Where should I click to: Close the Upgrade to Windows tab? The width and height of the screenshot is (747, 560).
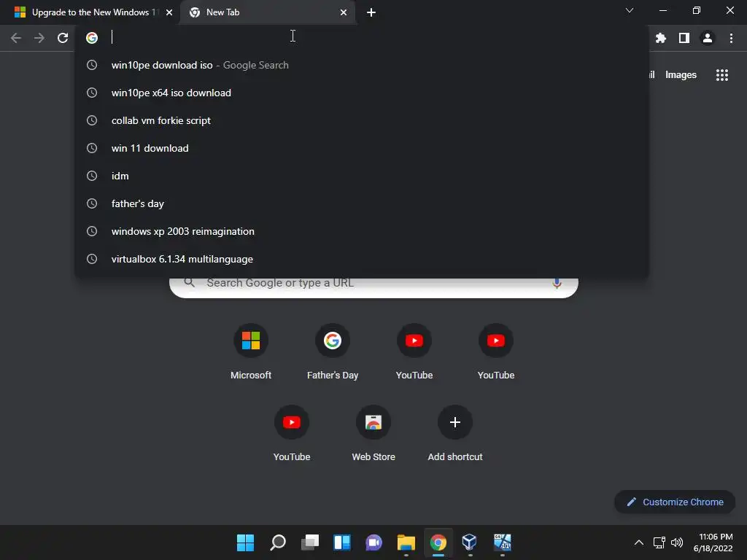pyautogui.click(x=169, y=12)
